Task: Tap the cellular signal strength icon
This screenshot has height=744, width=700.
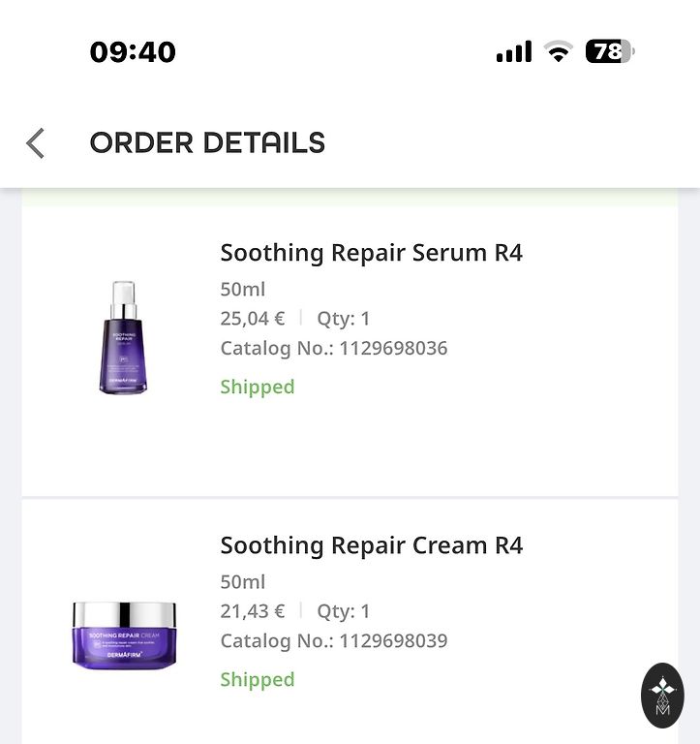Action: point(513,51)
